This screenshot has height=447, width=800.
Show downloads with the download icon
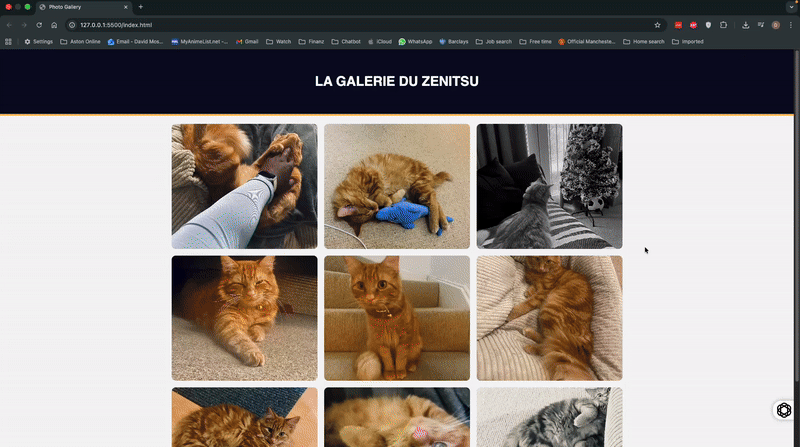(745, 25)
